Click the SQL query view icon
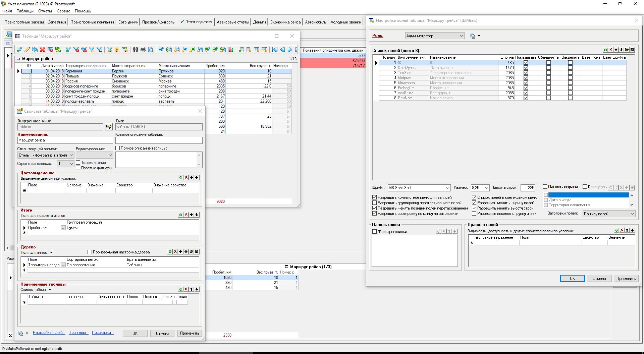 pyautogui.click(x=125, y=50)
